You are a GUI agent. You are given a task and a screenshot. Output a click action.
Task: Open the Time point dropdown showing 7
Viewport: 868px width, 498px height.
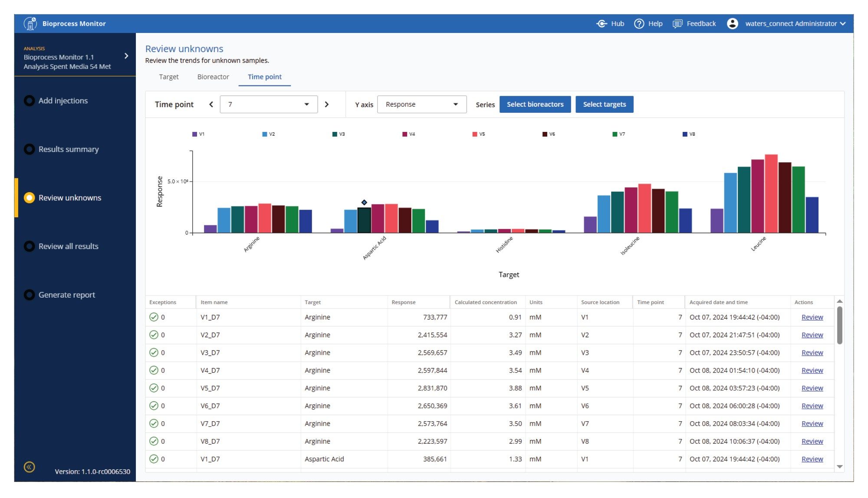268,104
